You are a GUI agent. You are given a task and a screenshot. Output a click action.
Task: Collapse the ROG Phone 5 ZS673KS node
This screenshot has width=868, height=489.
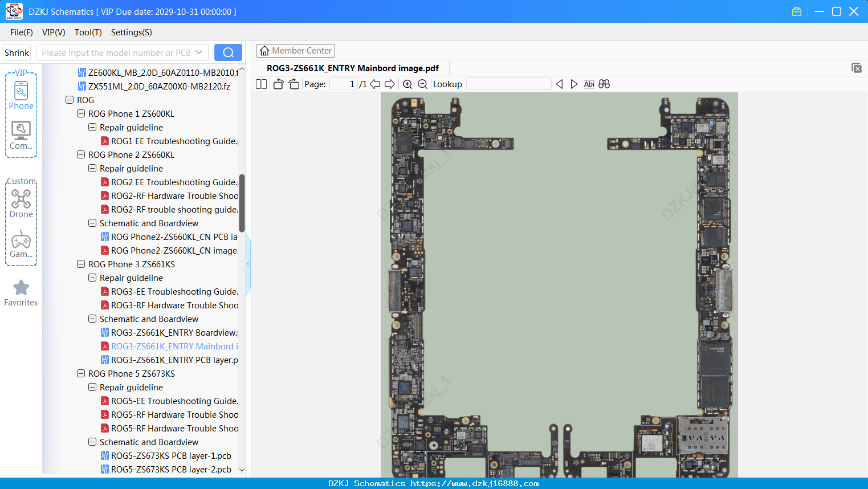(x=81, y=373)
